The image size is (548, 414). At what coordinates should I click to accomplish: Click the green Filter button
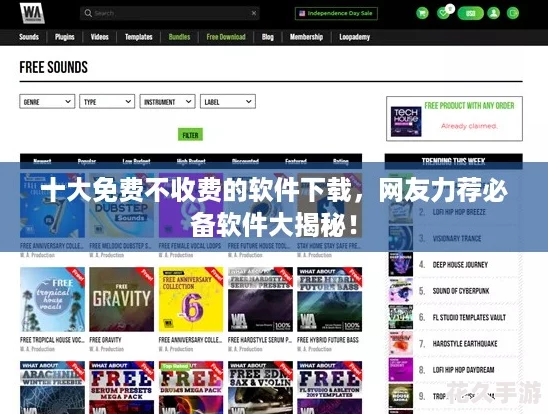coord(190,135)
